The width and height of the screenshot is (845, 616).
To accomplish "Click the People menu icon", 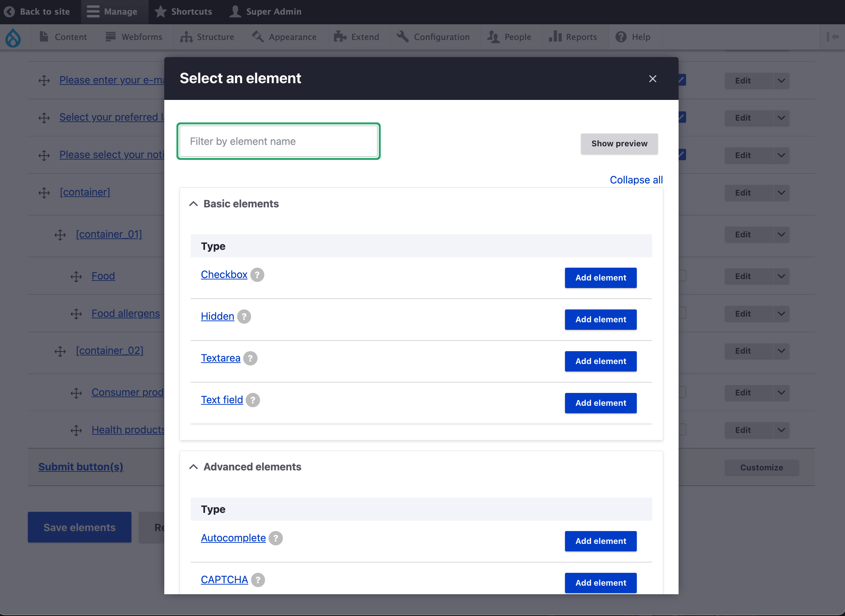I will [492, 37].
